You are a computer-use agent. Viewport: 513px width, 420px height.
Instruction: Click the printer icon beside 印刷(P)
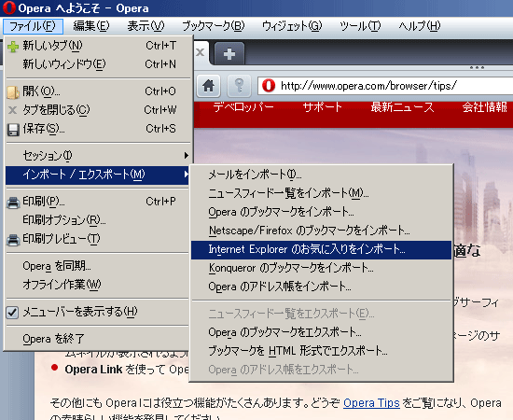coord(13,203)
